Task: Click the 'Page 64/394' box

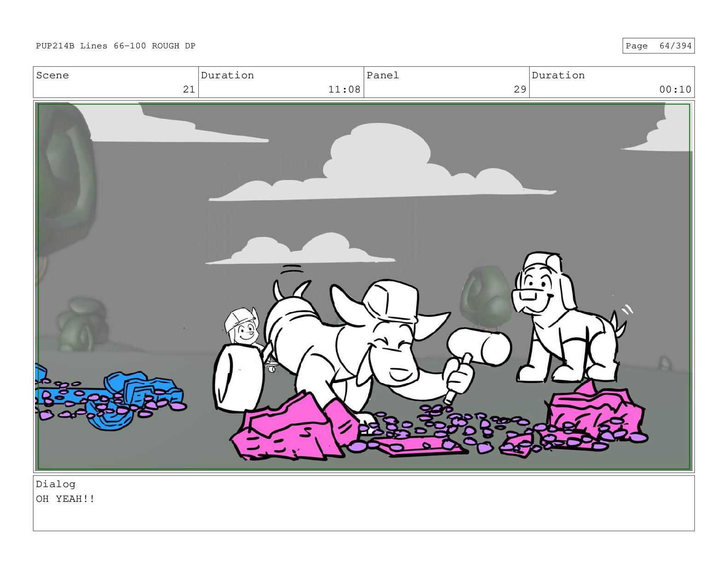Action: [658, 46]
